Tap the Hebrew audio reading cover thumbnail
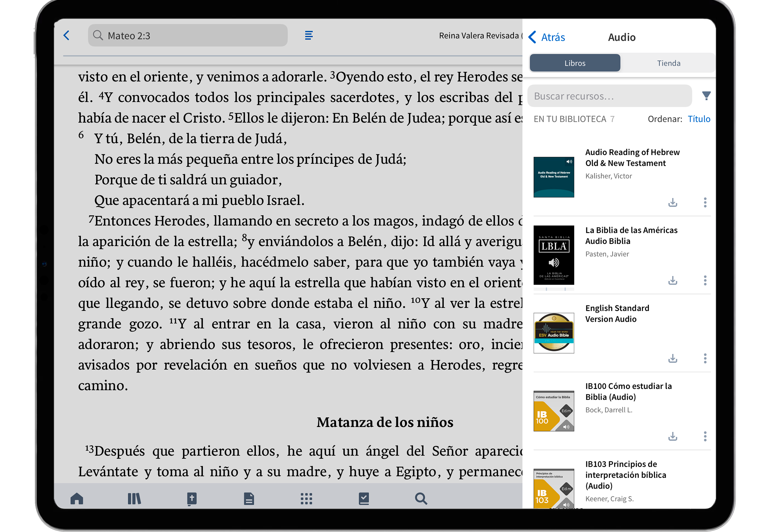Viewport: 766px width, 532px height. (554, 177)
